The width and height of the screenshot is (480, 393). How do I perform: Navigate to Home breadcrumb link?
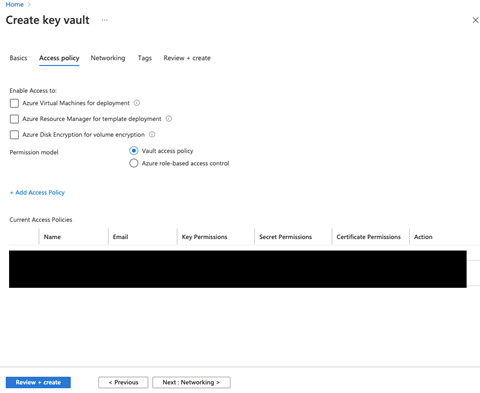(x=15, y=4)
